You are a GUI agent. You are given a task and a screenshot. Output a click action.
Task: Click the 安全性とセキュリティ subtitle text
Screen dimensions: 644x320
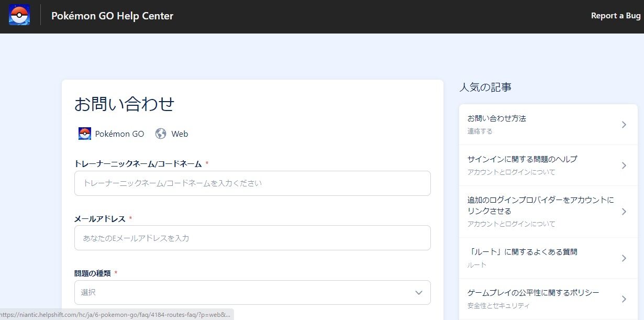pos(498,305)
